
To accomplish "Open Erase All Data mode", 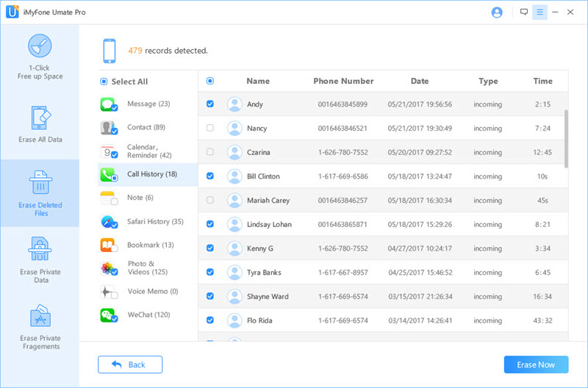I will click(x=40, y=124).
